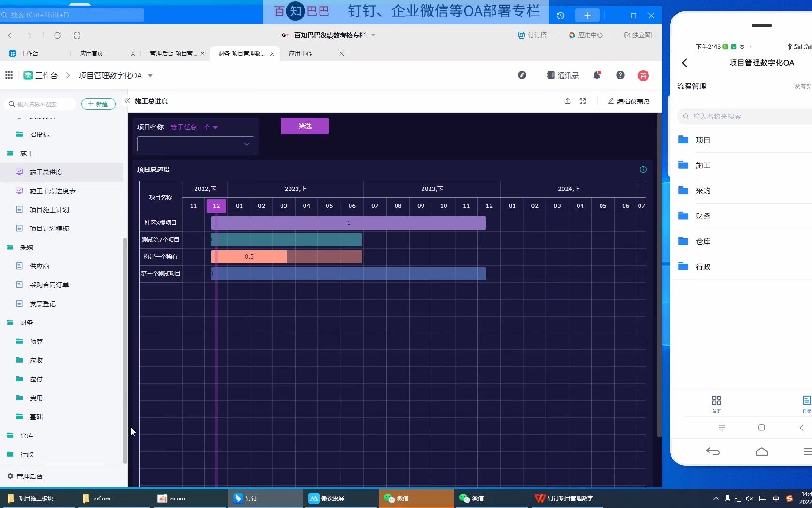The height and width of the screenshot is (508, 812).
Task: Open the 项目名称 selection combo box
Action: pos(195,144)
